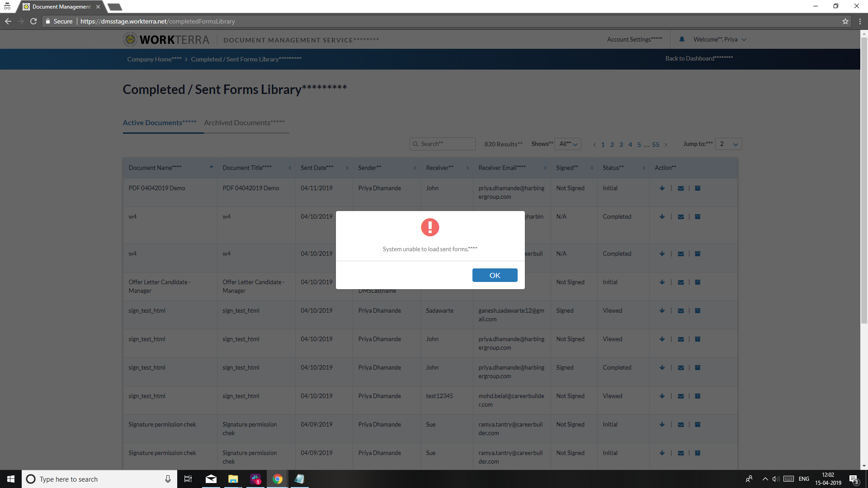Email the first Signature permission chek document
Screen dimensions: 868x488
coord(680,425)
